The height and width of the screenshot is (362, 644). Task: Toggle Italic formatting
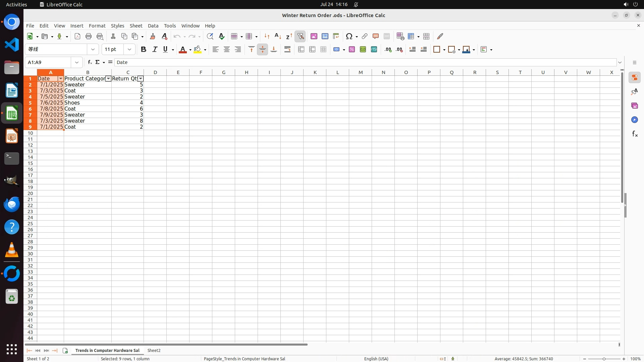(155, 49)
